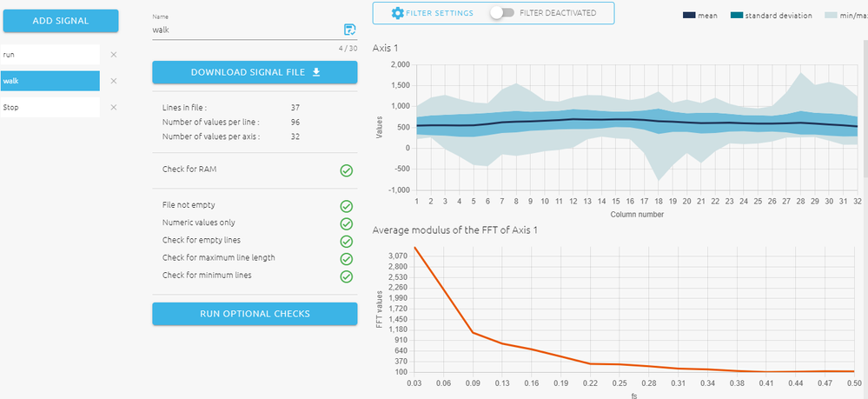Image resolution: width=868 pixels, height=399 pixels.
Task: Click into the Name input field
Action: 247,30
